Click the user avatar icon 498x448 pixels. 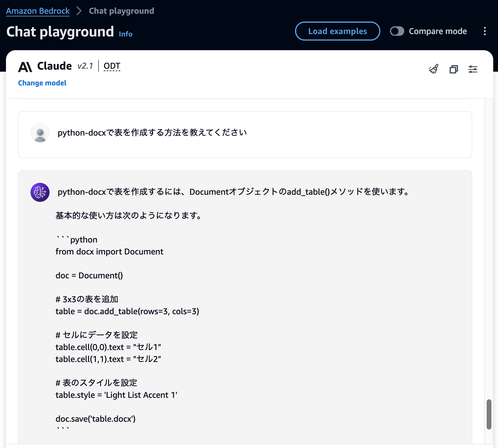click(x=40, y=133)
